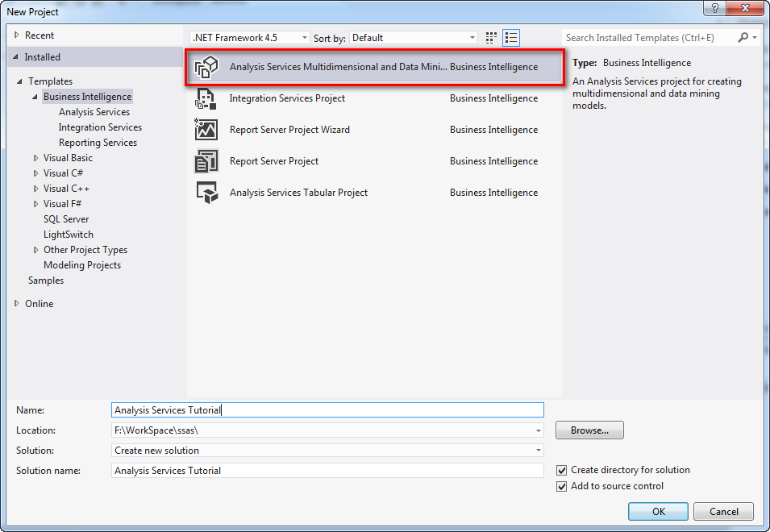Collapse the Templates tree node
Screen dimensions: 770x532
point(19,81)
